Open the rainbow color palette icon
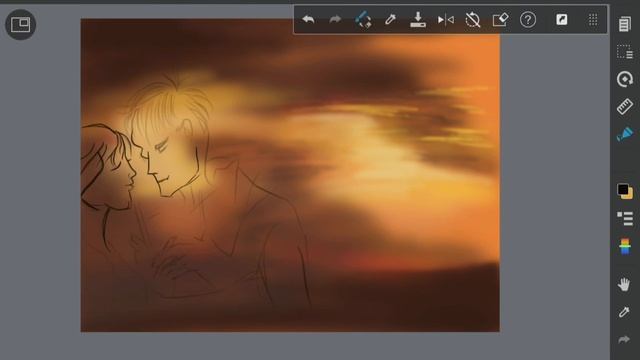 (x=624, y=246)
